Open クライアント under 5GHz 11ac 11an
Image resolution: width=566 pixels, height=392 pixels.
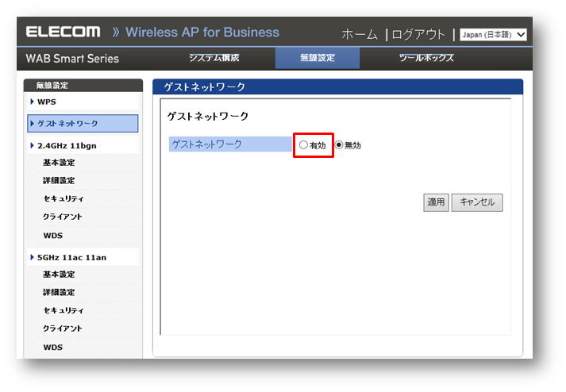(63, 328)
